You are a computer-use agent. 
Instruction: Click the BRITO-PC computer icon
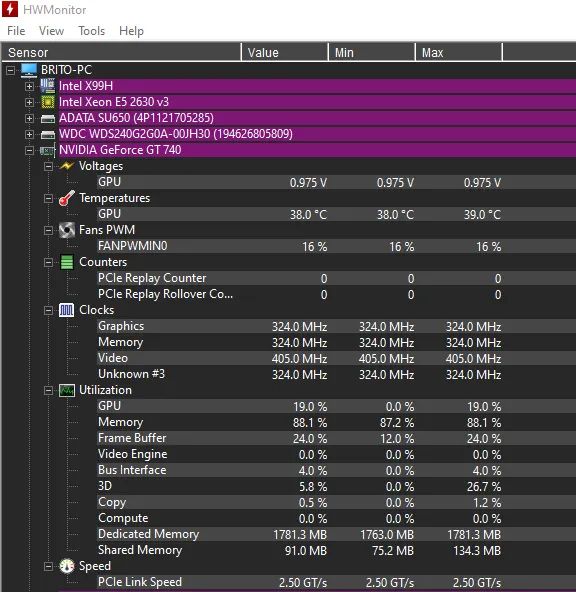[29, 70]
